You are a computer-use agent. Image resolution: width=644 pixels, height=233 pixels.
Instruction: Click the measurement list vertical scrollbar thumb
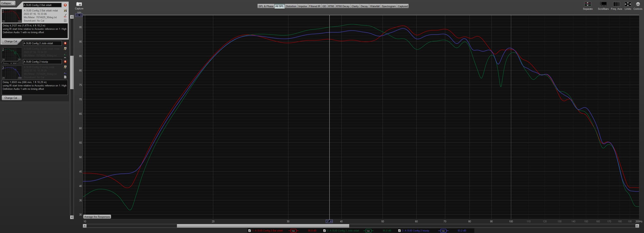coord(72,72)
